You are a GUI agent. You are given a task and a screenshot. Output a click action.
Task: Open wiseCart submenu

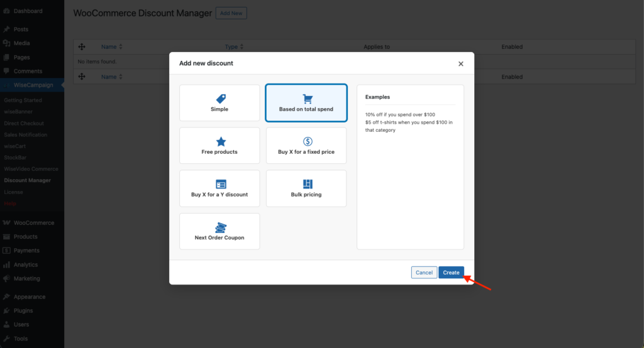tap(15, 146)
